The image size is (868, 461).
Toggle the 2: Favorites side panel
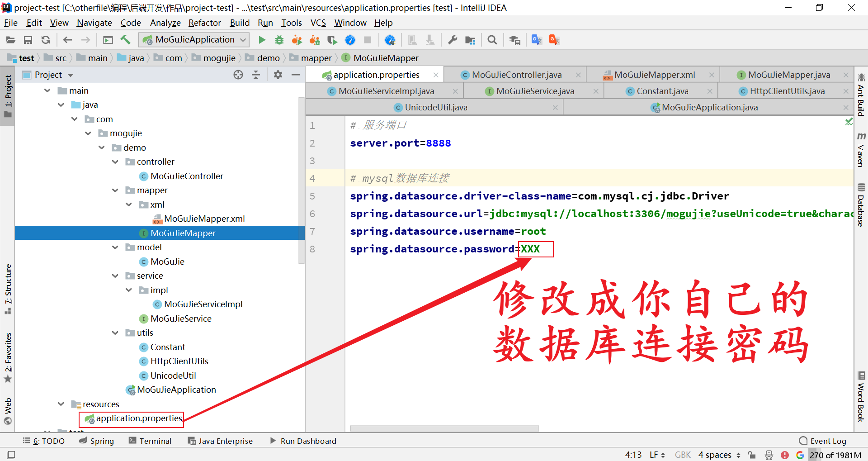[8, 357]
